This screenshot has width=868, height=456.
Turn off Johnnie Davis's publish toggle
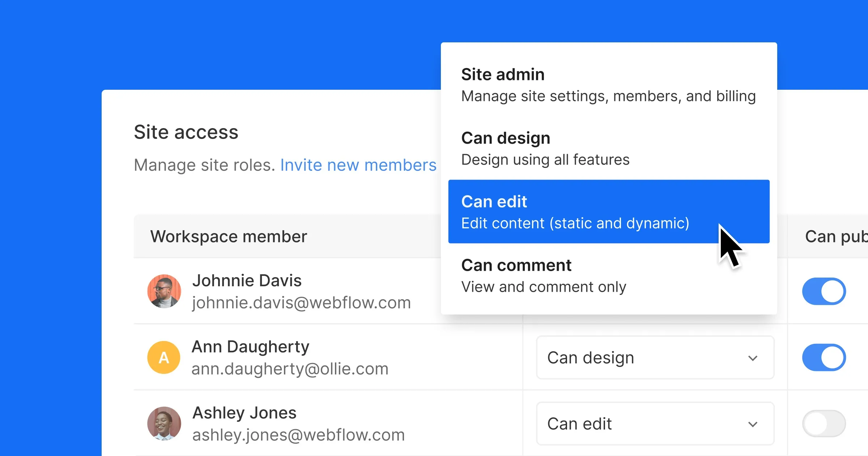coord(824,291)
